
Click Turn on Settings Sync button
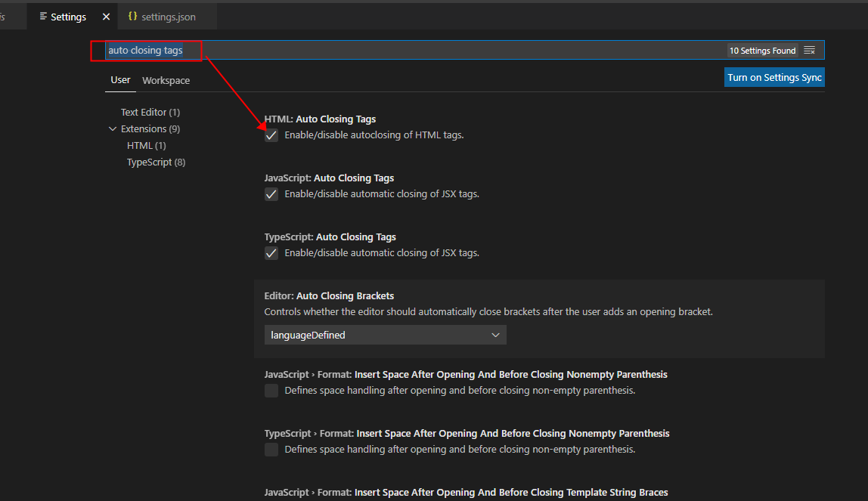[x=774, y=77]
